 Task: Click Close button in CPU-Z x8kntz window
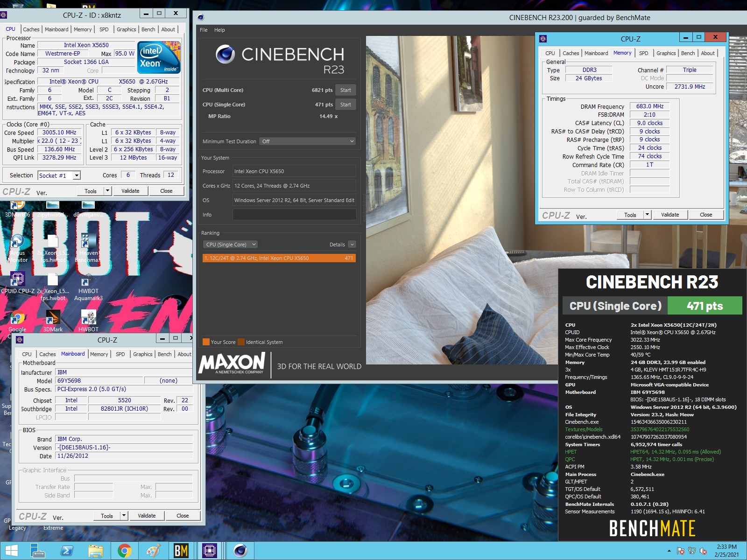coord(166,191)
